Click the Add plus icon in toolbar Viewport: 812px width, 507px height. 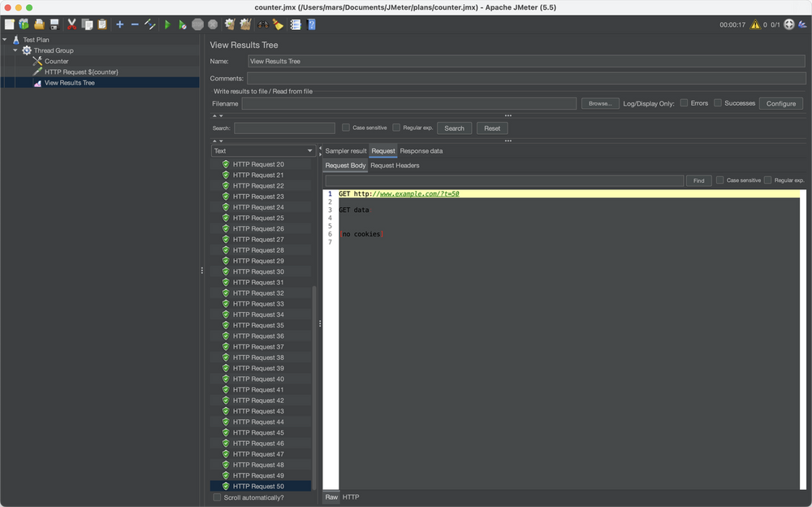tap(119, 24)
